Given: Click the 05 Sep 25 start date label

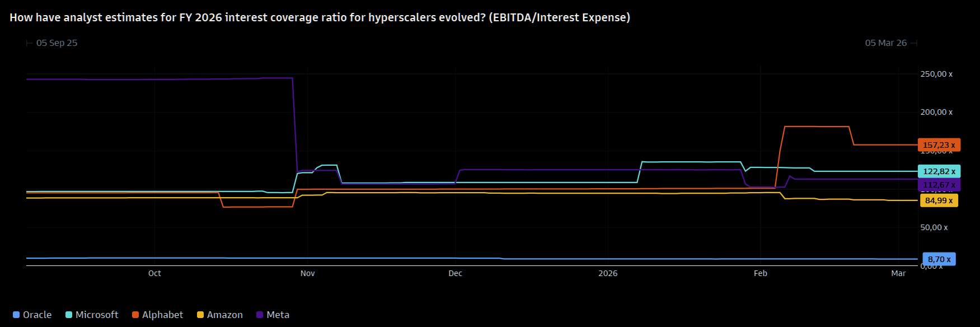Looking at the screenshot, I should [x=57, y=43].
